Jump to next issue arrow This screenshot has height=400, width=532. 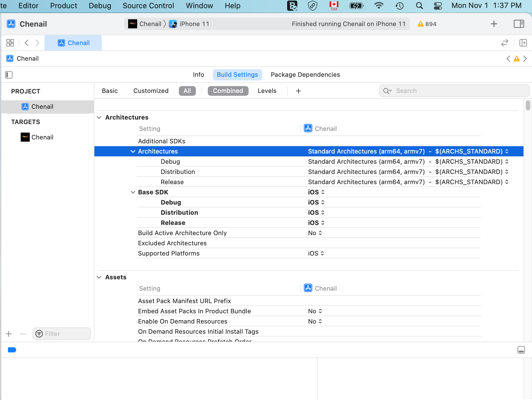(525, 59)
